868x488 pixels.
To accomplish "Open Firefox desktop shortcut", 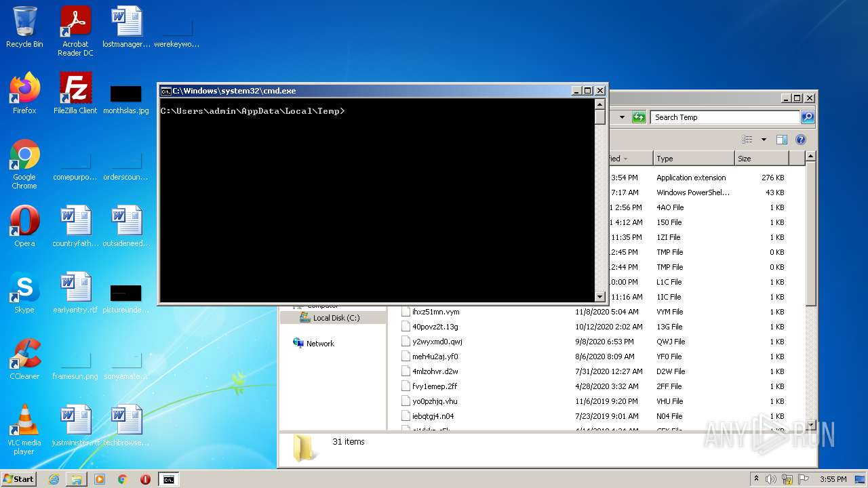I will pyautogui.click(x=24, y=94).
